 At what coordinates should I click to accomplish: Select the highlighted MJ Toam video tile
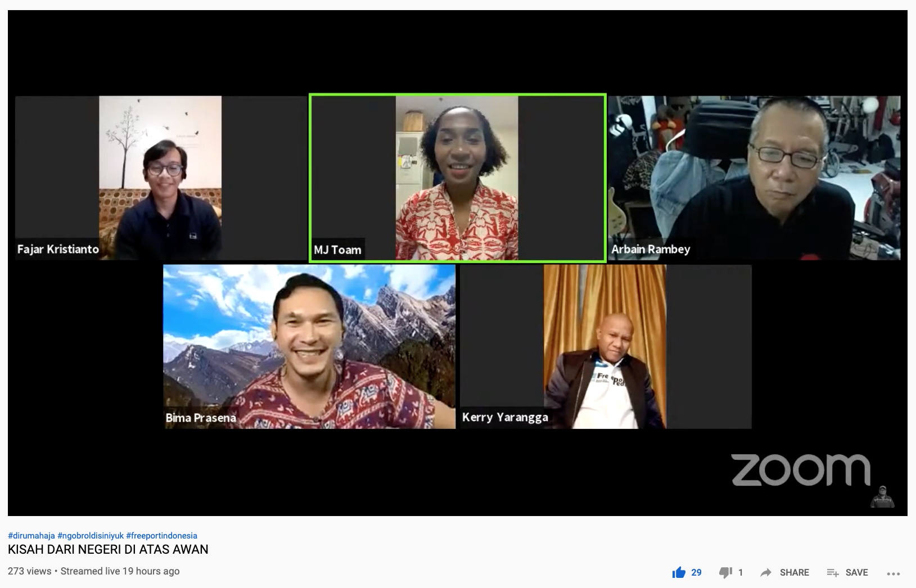(x=457, y=178)
